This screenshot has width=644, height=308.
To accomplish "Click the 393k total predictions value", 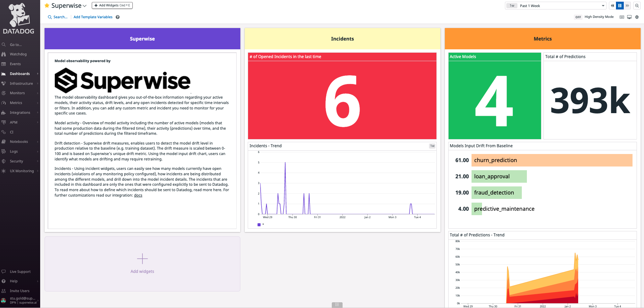I will pos(590,100).
